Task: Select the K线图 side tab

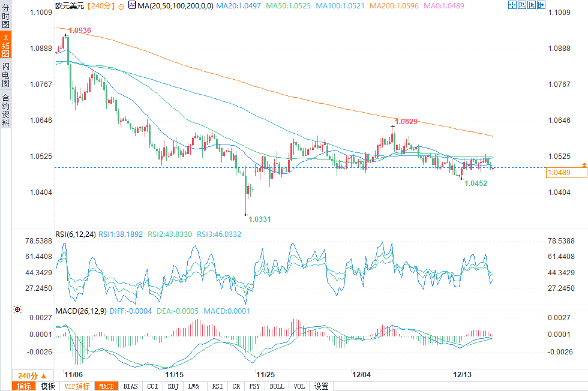Action: tap(5, 45)
